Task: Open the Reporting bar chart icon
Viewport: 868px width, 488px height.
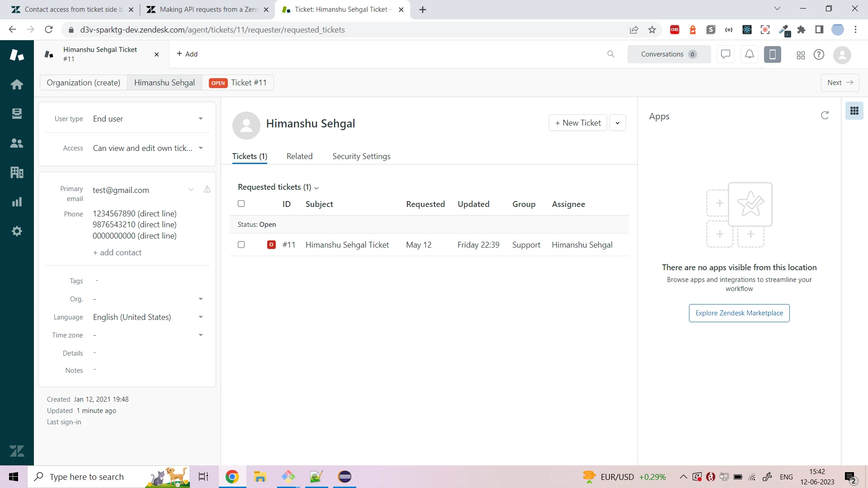Action: click(x=17, y=202)
